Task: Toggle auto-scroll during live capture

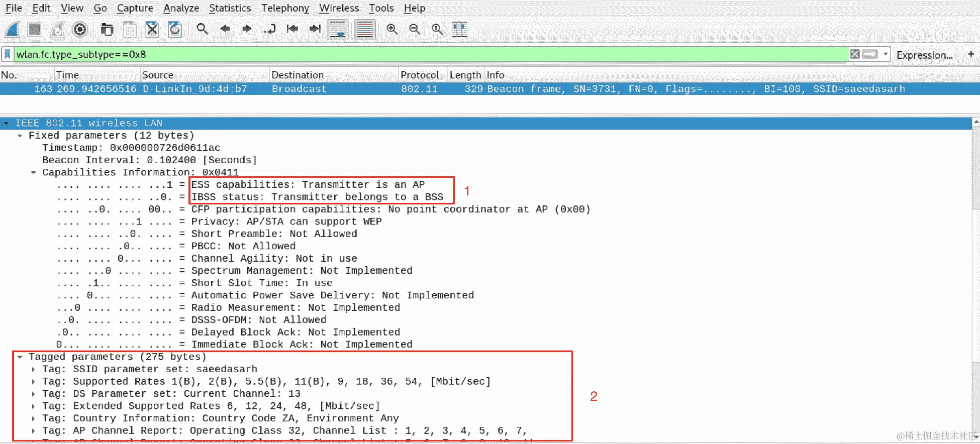Action: 338,30
